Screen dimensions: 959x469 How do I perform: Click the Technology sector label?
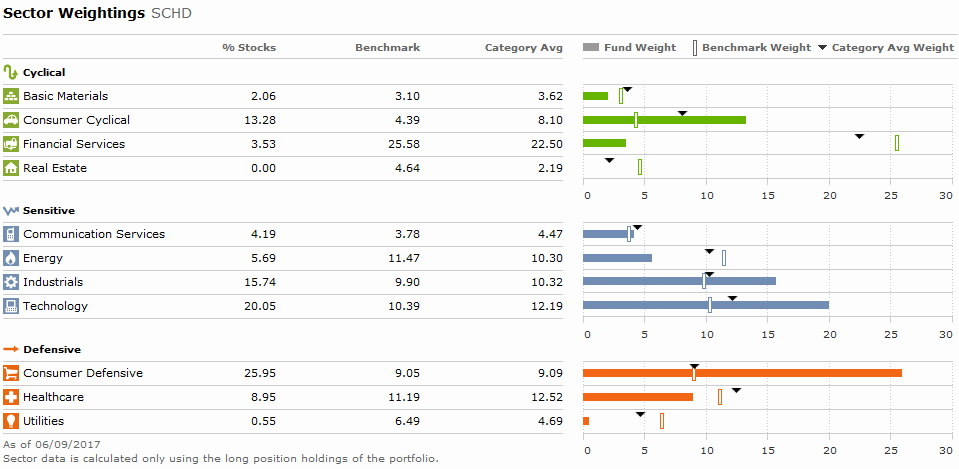click(56, 306)
